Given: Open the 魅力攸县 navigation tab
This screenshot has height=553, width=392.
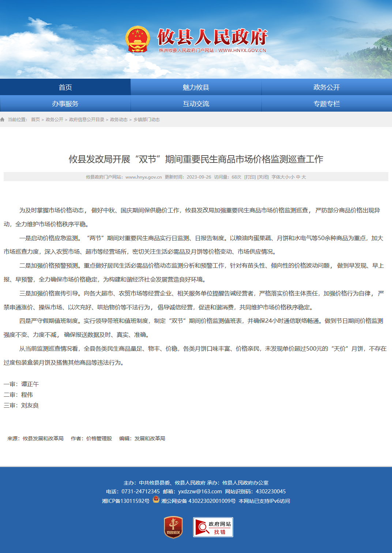Looking at the screenshot, I should [x=196, y=87].
